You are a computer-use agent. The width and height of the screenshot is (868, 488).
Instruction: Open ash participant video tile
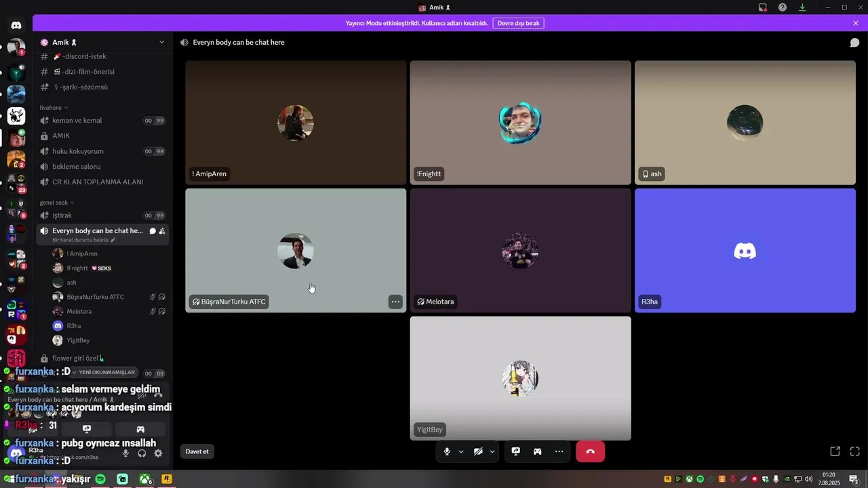coord(745,123)
